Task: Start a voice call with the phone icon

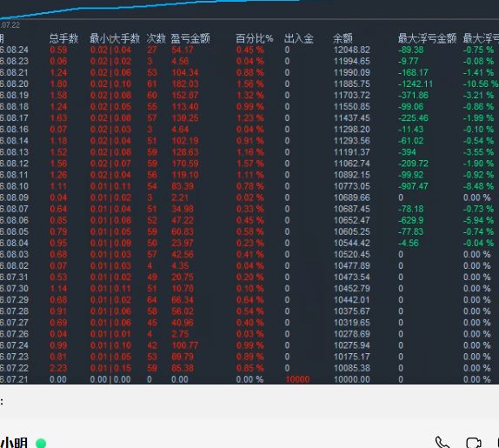Action: [x=442, y=443]
